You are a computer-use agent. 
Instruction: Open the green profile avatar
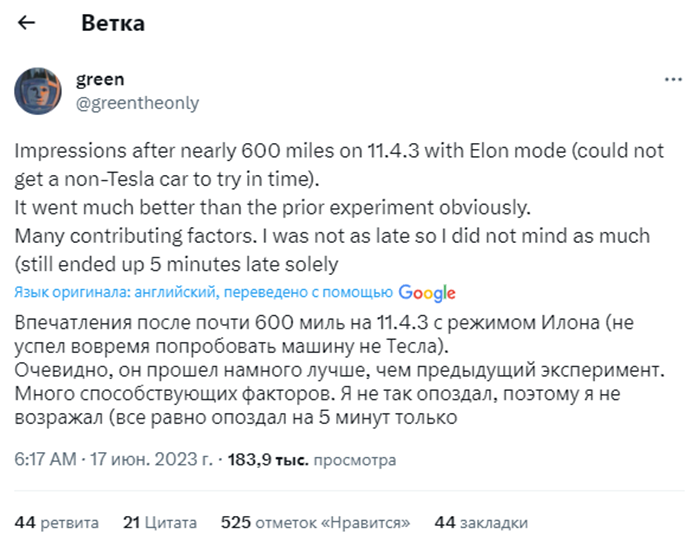[41, 91]
